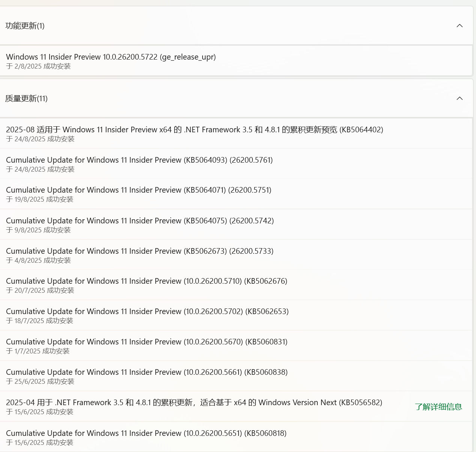The height and width of the screenshot is (452, 476).
Task: Select Cumulative Update KB5060838 (10.0.26200.5661)
Action: tap(236, 376)
